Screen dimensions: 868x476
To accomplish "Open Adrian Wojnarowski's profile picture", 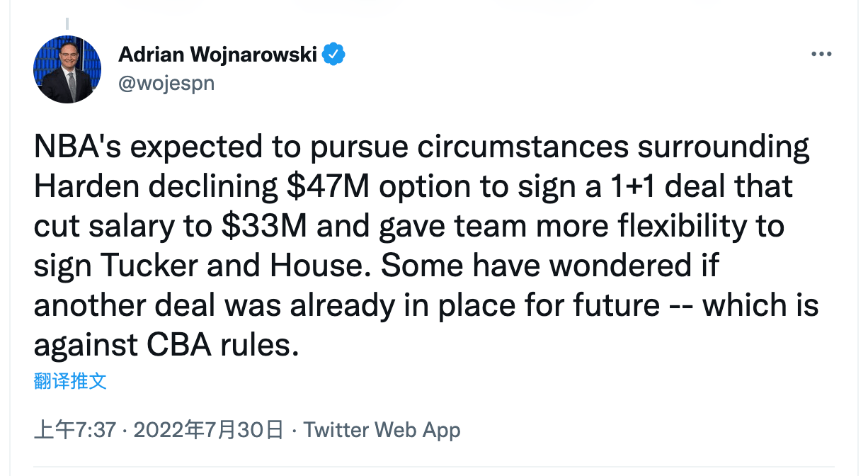I will pyautogui.click(x=67, y=69).
